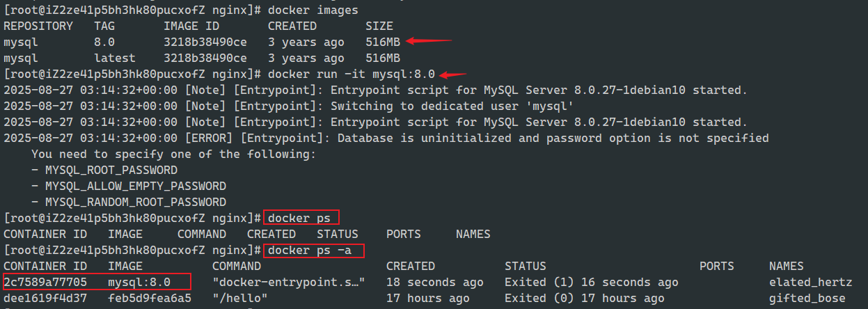Click the red-boxed 'docker ps' command
This screenshot has height=309, width=868.
click(x=299, y=218)
